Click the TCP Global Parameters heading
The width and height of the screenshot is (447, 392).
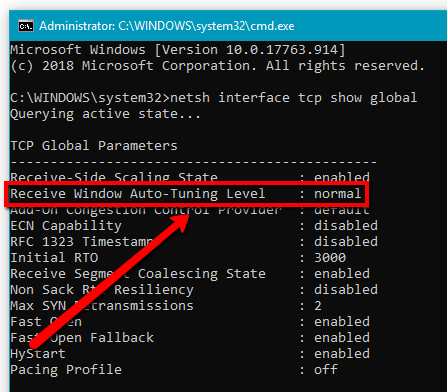pyautogui.click(x=94, y=146)
